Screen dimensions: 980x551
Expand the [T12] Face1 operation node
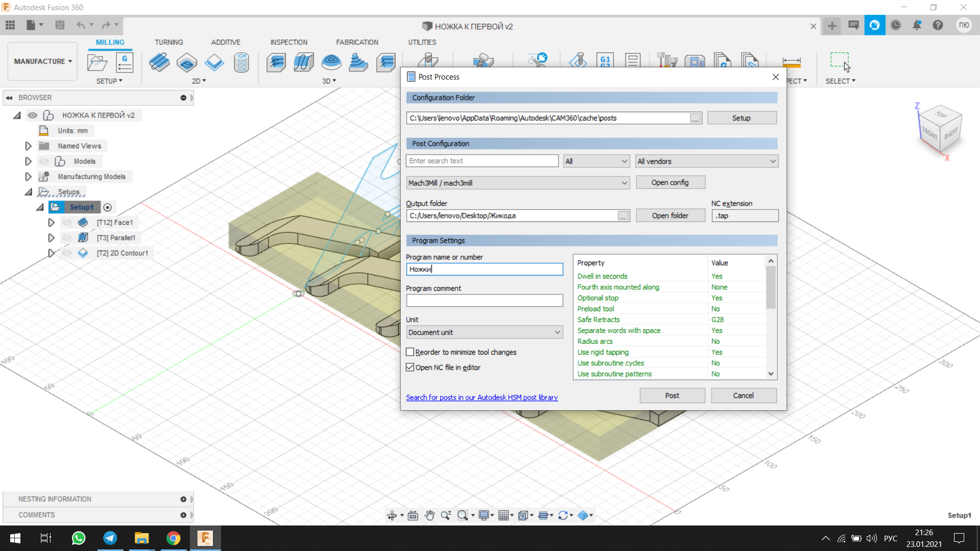point(51,222)
